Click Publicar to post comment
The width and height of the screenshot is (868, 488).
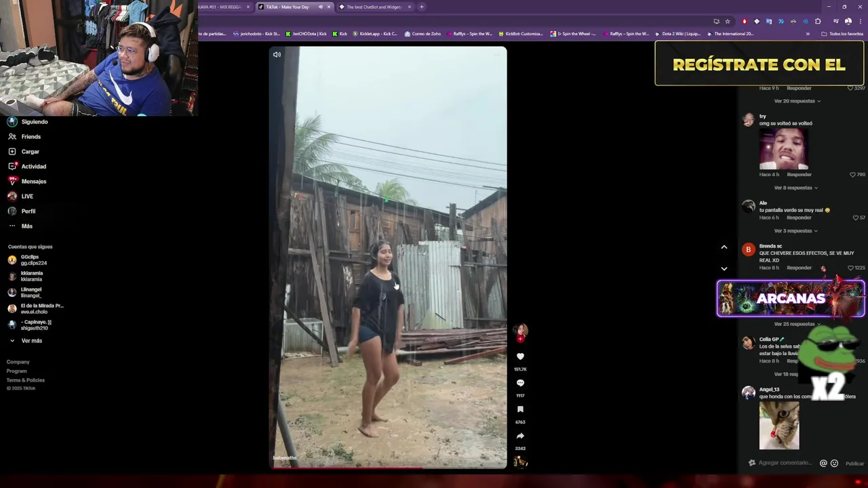[x=854, y=464]
